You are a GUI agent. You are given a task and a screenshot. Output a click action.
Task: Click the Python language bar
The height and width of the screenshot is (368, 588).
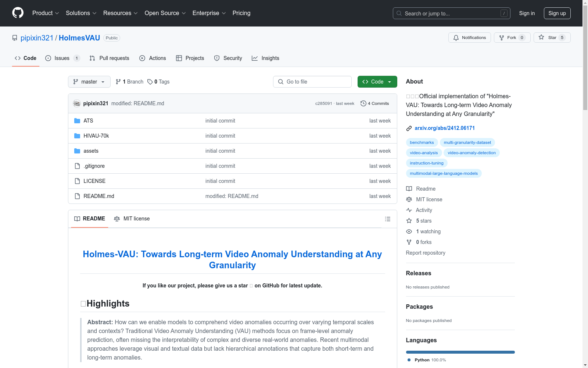pos(460,352)
